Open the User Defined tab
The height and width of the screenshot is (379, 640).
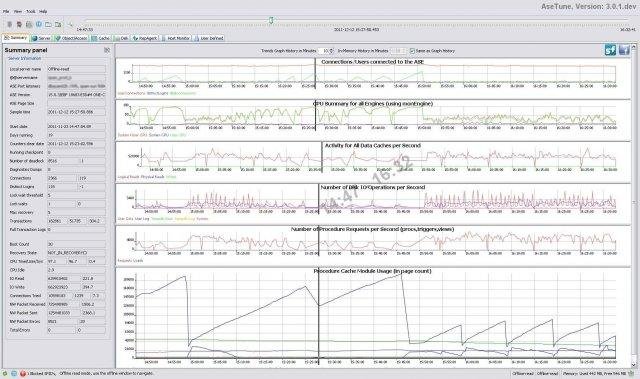pos(209,38)
